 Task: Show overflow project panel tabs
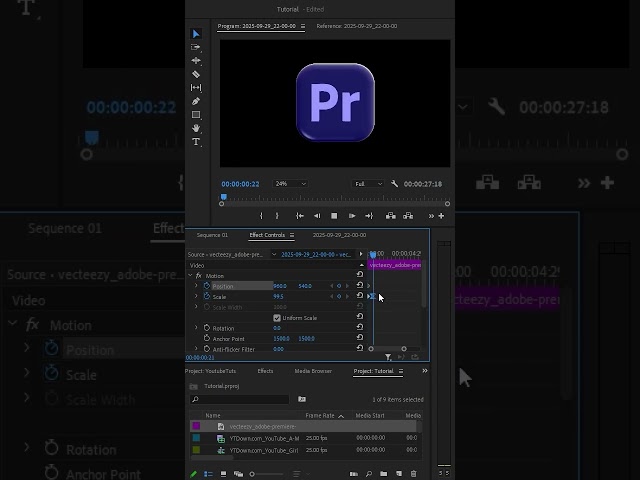[425, 371]
